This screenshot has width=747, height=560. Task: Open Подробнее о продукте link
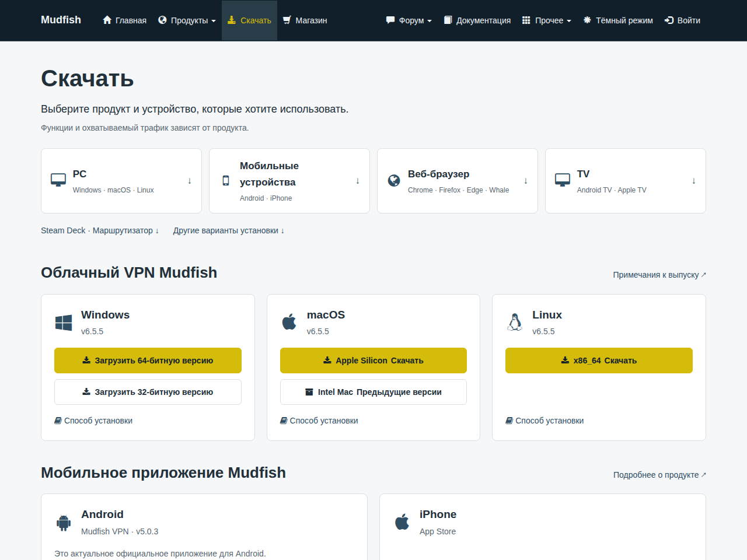click(x=659, y=475)
